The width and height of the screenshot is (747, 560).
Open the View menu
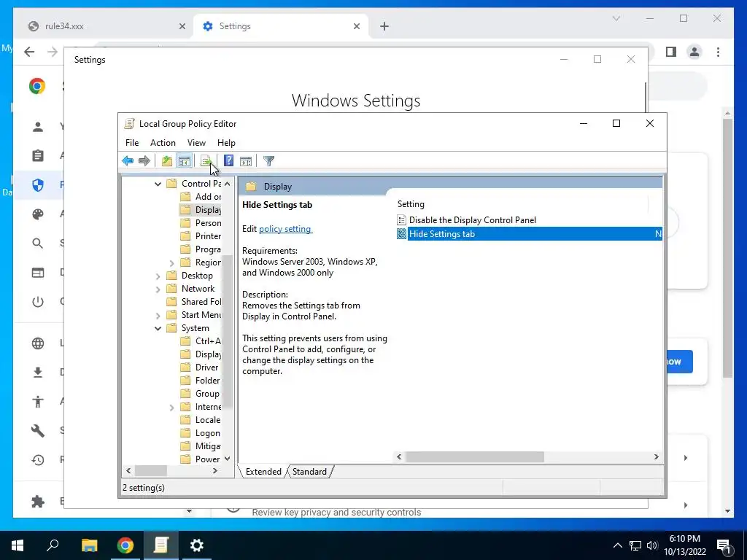pyautogui.click(x=196, y=143)
